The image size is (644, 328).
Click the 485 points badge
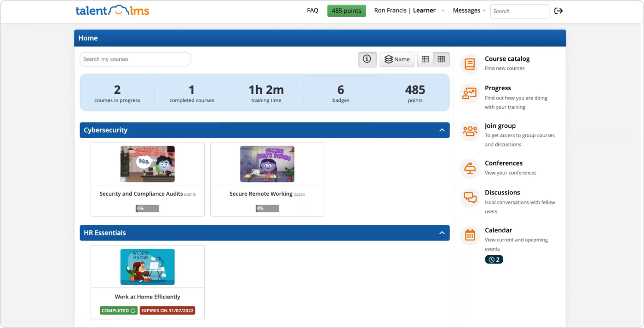coord(346,10)
